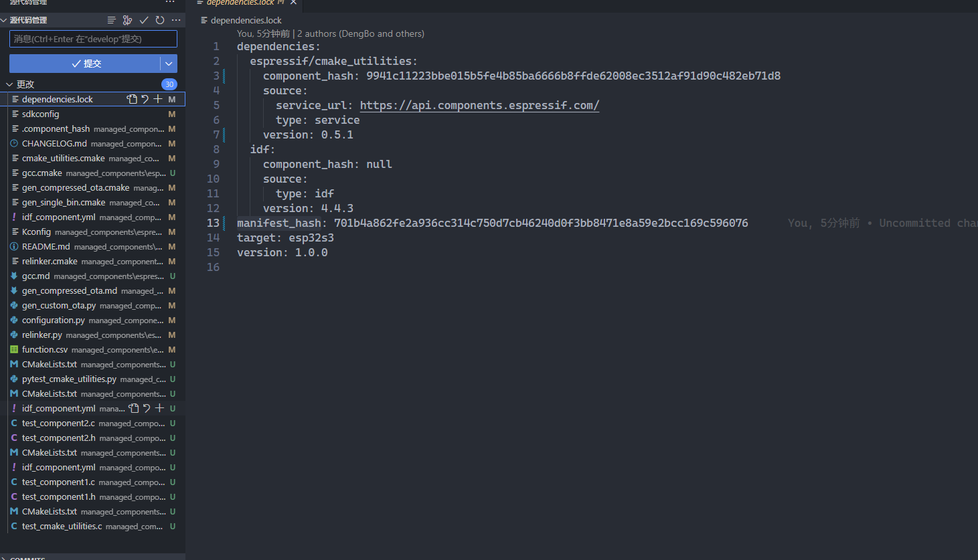Discard changes to dependencies.lock
Screen dimensions: 978x560
click(145, 99)
